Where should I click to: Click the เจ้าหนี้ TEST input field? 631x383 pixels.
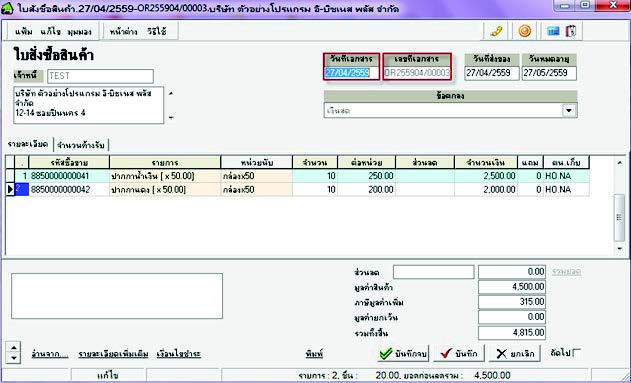pos(100,76)
